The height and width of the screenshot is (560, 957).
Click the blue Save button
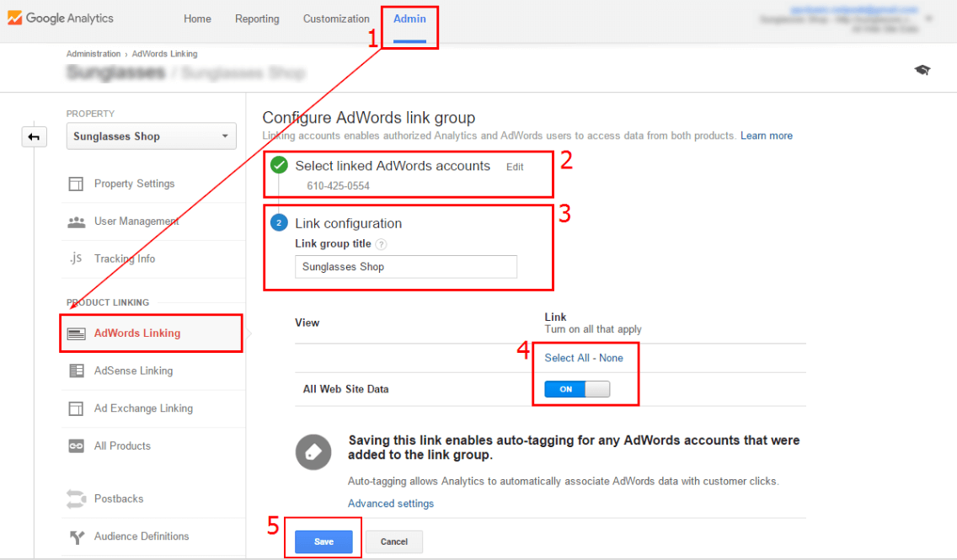323,541
